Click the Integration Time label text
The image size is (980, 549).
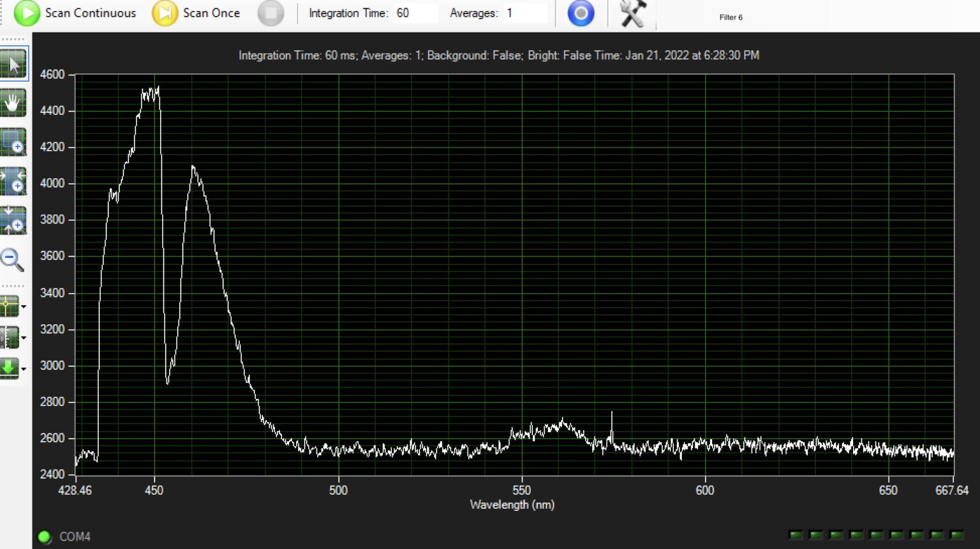(348, 13)
